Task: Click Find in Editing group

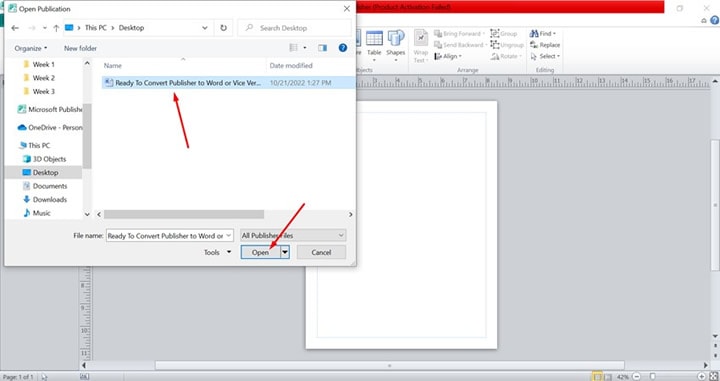Action: click(x=543, y=34)
